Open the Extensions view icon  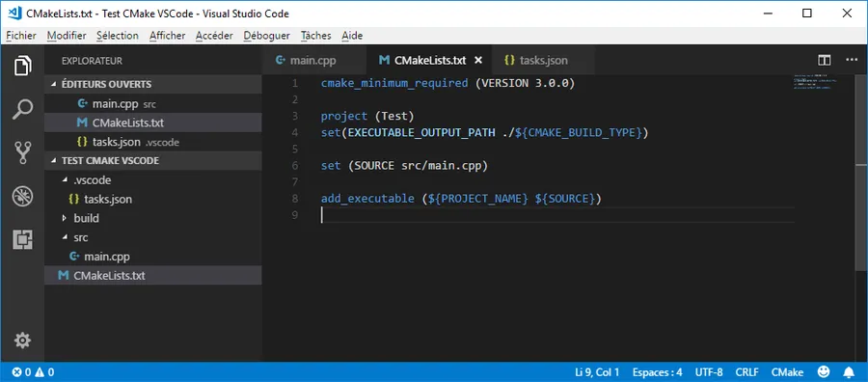(23, 240)
